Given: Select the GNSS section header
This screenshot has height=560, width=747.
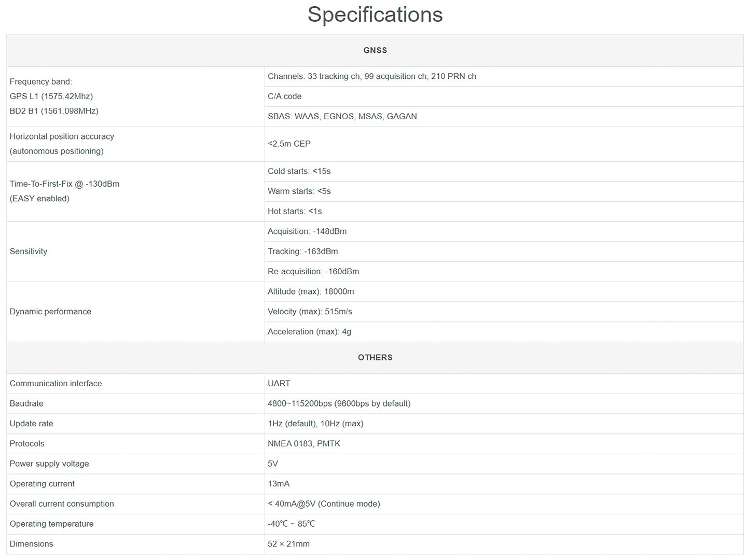Looking at the screenshot, I should pyautogui.click(x=375, y=50).
